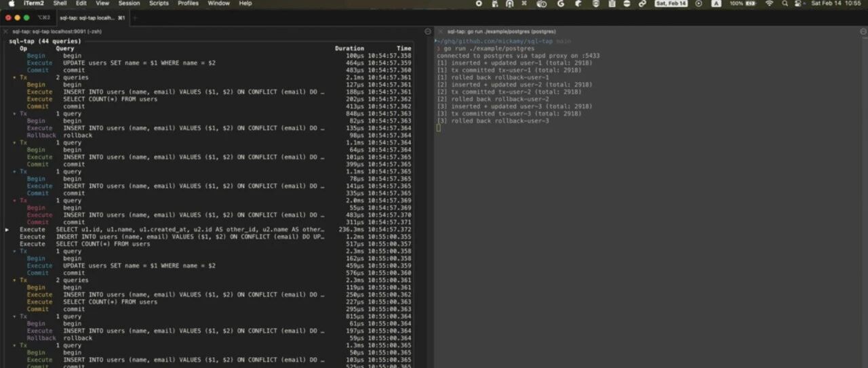Open the Session menu
868x368 pixels.
tap(129, 3)
